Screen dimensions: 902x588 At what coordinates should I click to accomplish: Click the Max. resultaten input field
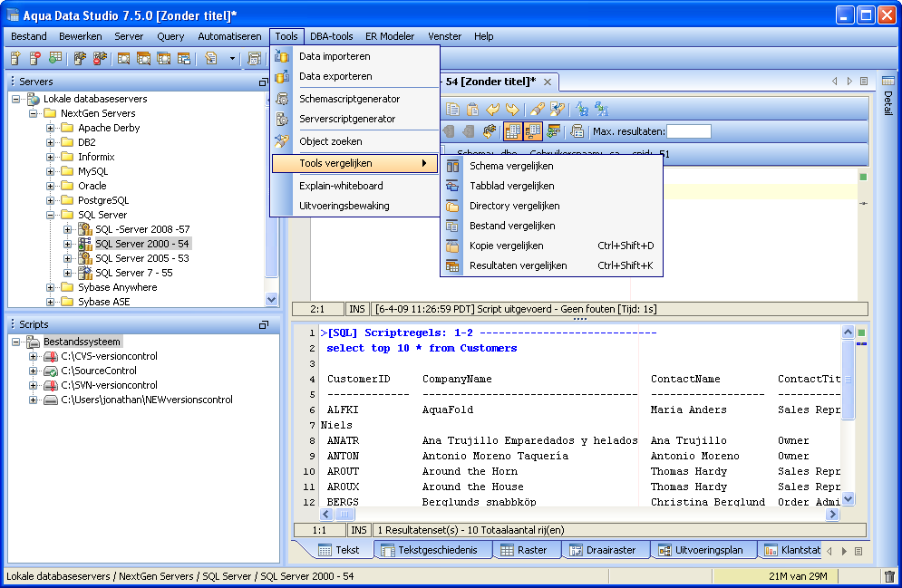point(689,131)
